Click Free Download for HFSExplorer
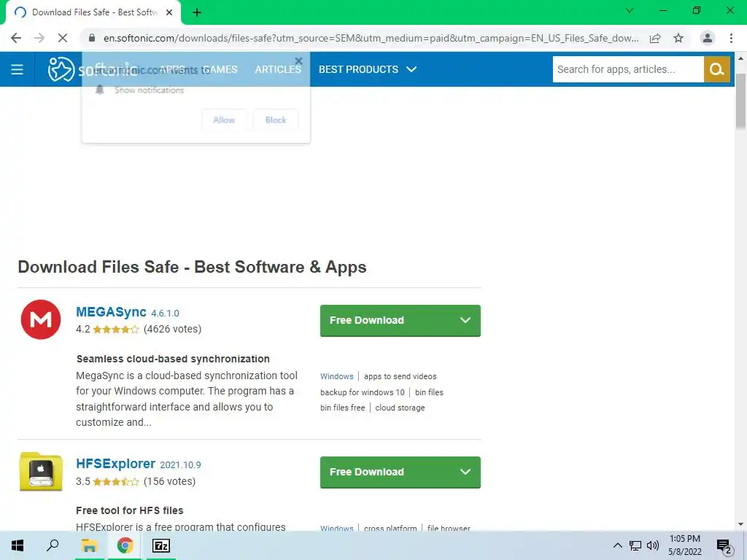This screenshot has width=747, height=560. [x=400, y=472]
